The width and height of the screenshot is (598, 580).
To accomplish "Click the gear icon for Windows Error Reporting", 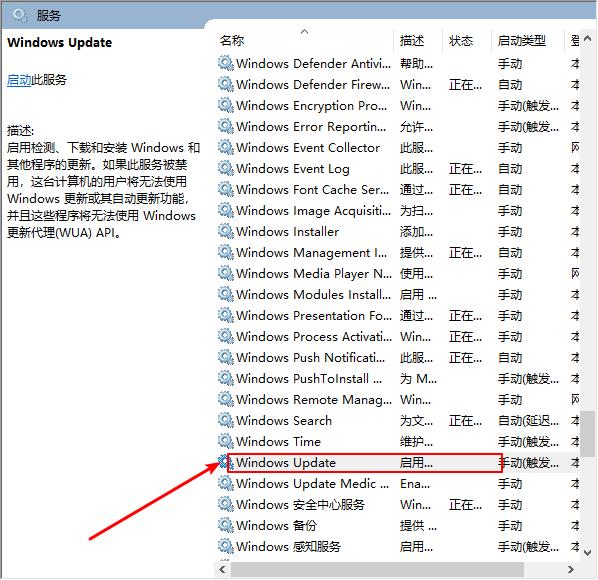I will click(226, 126).
